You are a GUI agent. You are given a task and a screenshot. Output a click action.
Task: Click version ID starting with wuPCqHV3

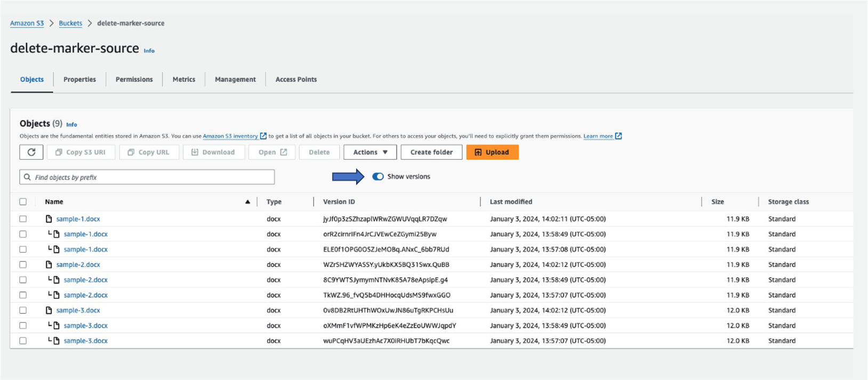click(386, 341)
